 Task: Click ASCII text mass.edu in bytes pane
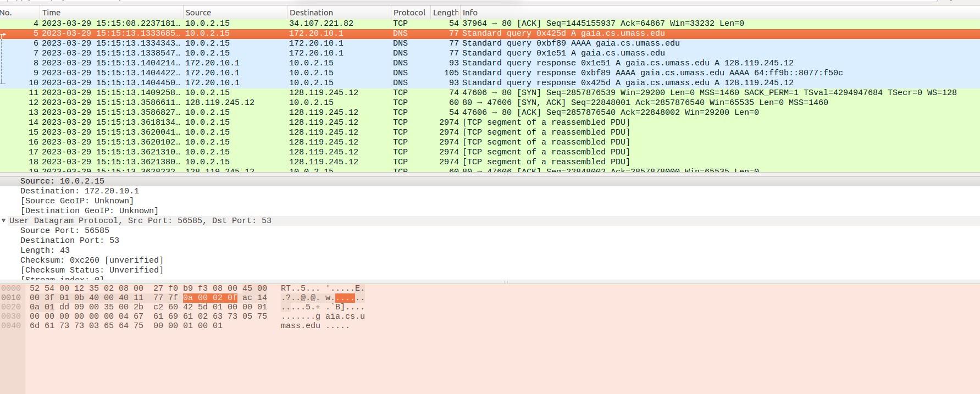(x=300, y=325)
